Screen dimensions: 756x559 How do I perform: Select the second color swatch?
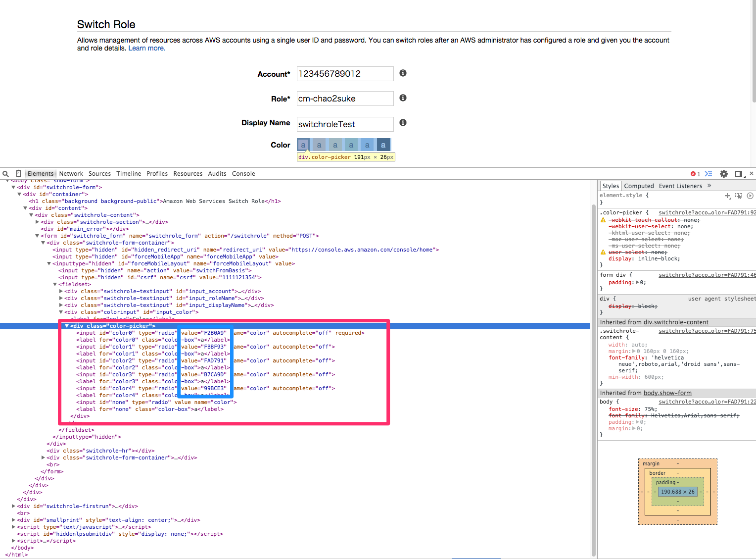(319, 145)
